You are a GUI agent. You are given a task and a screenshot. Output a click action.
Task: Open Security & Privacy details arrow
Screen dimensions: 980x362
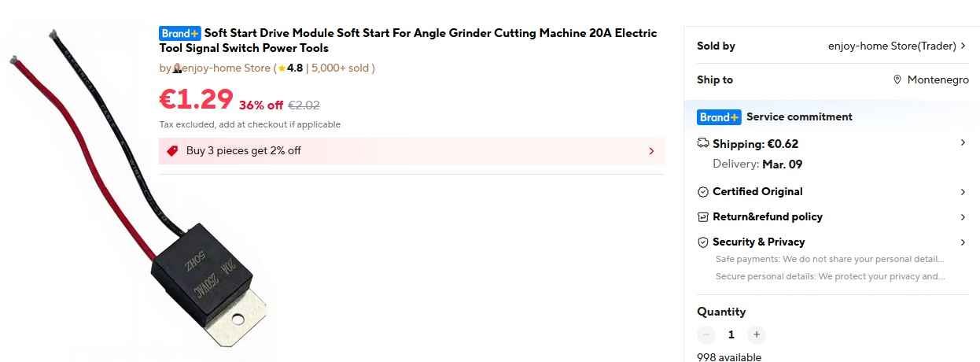963,242
